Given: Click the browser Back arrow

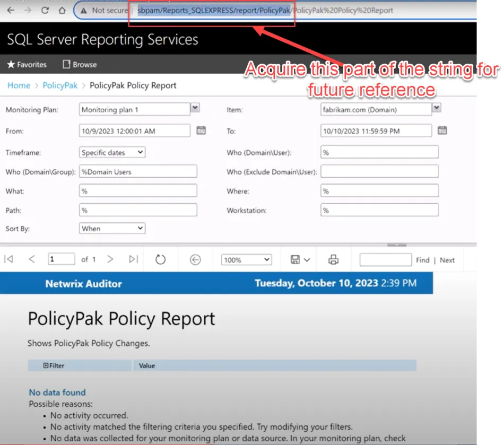Looking at the screenshot, I should pos(11,10).
